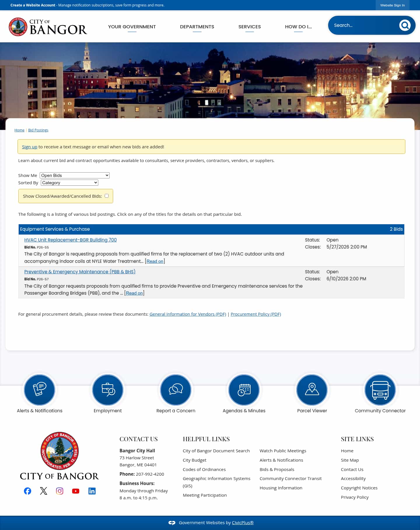This screenshot has width=420, height=530.
Task: Open the Parcel Viewer round icon
Action: (312, 390)
